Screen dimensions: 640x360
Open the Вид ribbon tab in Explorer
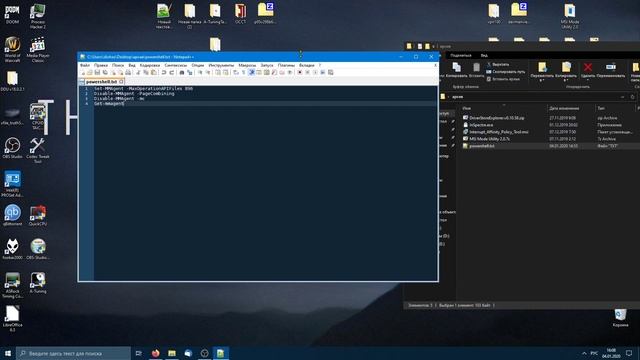coord(484,55)
